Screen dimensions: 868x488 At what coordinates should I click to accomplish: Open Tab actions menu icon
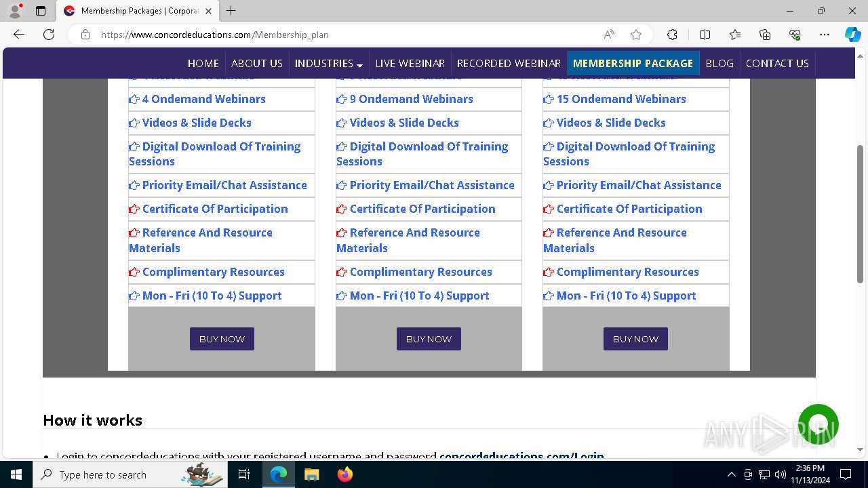[x=41, y=11]
